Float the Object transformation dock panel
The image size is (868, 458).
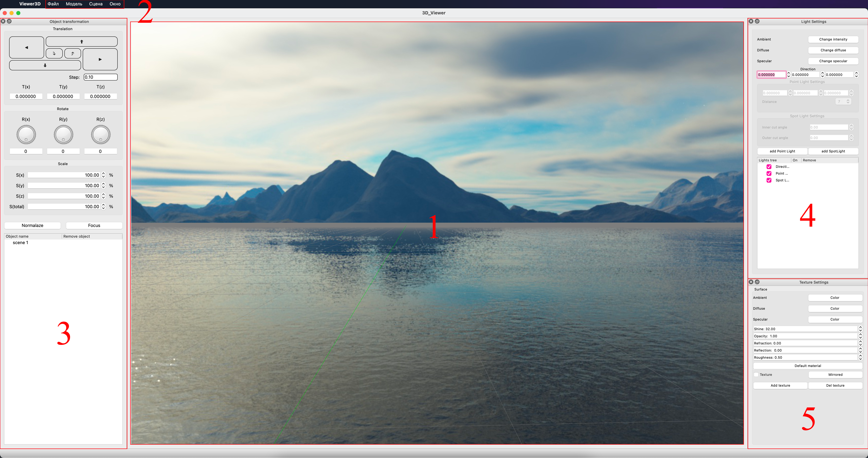(x=9, y=21)
